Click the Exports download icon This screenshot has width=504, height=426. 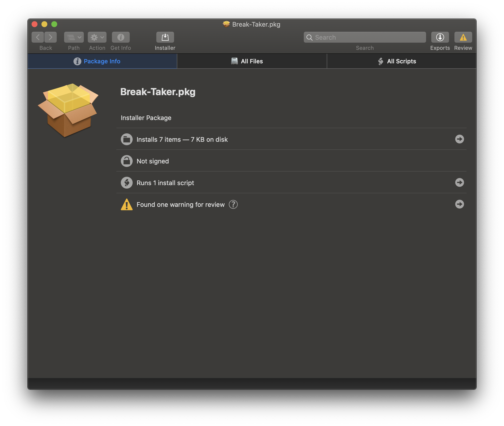pyautogui.click(x=440, y=37)
